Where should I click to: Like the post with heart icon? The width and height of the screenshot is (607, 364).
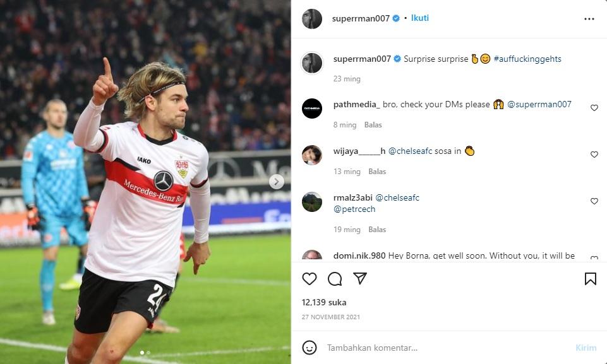(x=310, y=279)
